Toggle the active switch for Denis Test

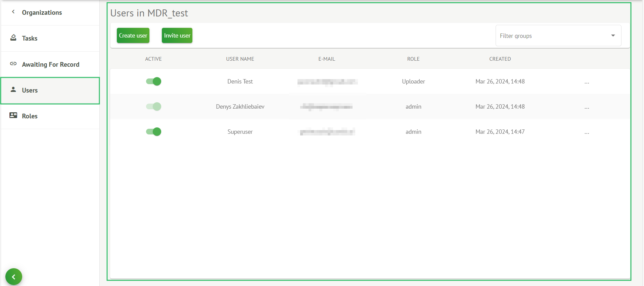[154, 81]
